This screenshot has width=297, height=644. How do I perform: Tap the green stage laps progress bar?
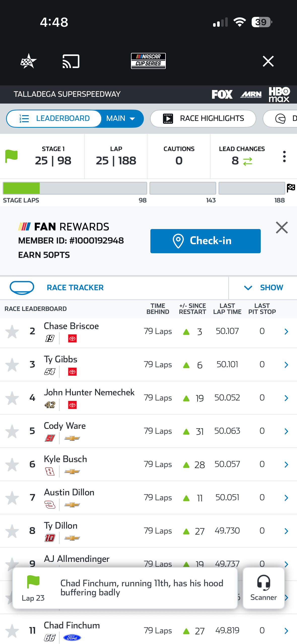tap(21, 188)
